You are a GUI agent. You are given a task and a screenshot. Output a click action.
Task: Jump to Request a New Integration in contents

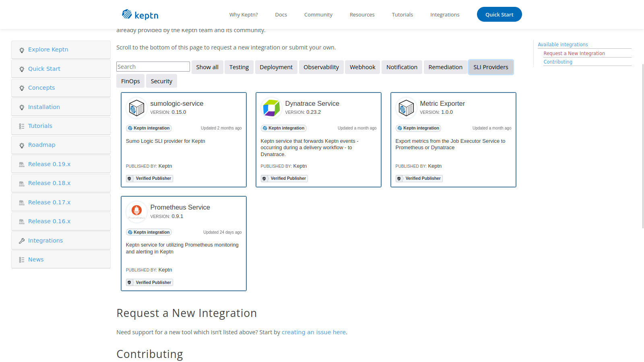[574, 53]
